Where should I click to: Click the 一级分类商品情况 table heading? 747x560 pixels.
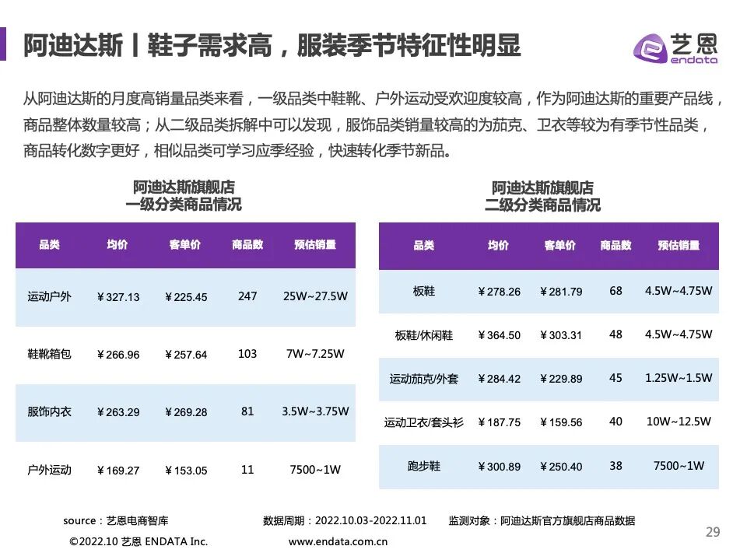[x=184, y=204]
